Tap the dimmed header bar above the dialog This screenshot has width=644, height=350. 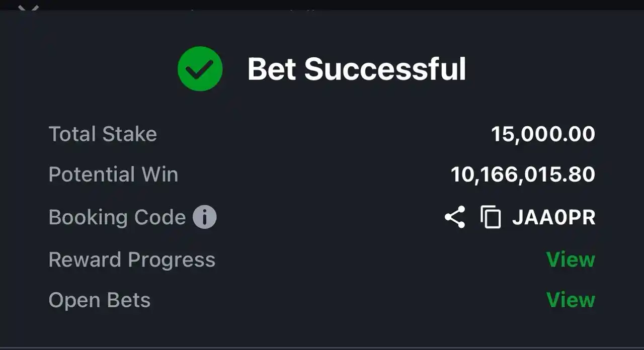pos(322,5)
